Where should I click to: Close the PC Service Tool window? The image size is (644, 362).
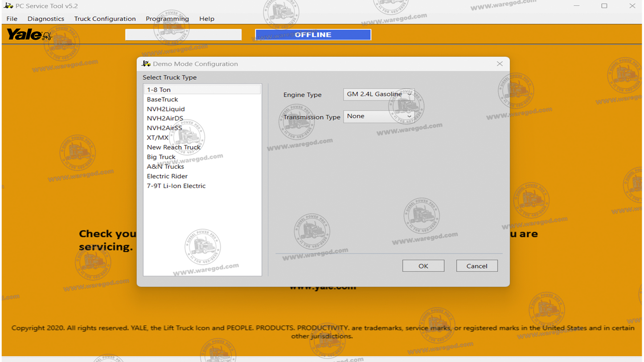pos(632,6)
